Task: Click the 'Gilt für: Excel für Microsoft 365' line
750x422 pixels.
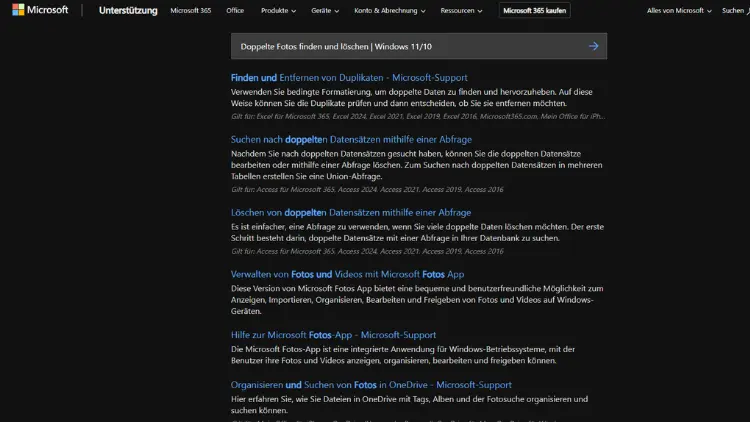Action: tap(418, 116)
